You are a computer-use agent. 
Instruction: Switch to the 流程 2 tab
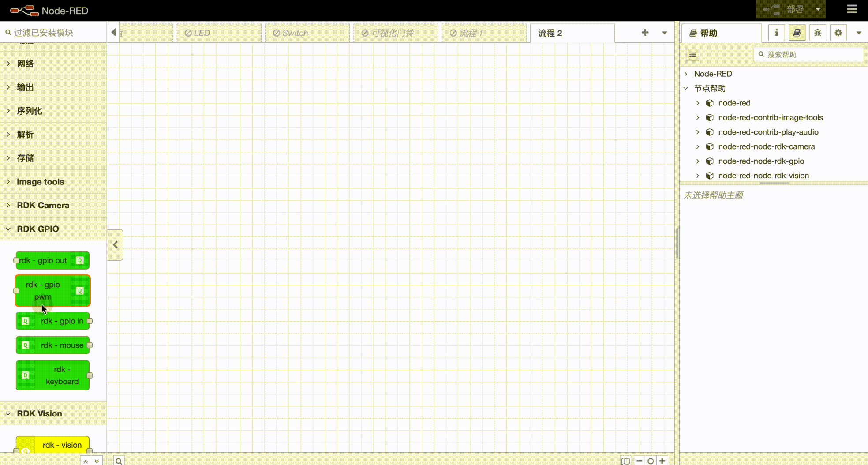[572, 33]
